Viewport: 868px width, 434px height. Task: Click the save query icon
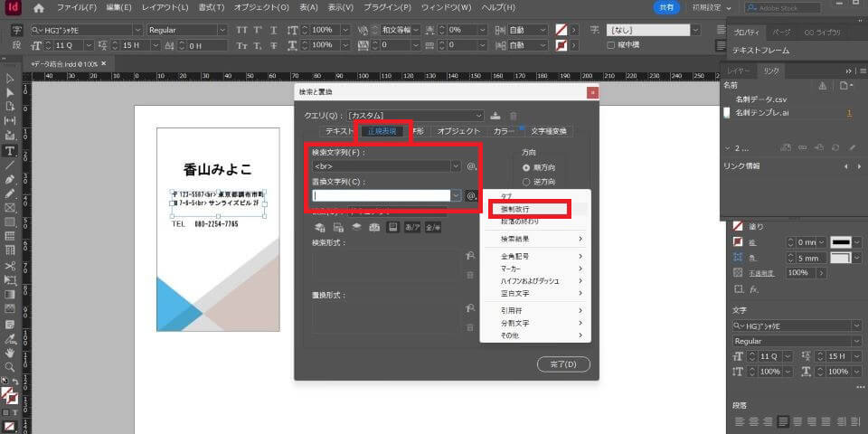[495, 115]
